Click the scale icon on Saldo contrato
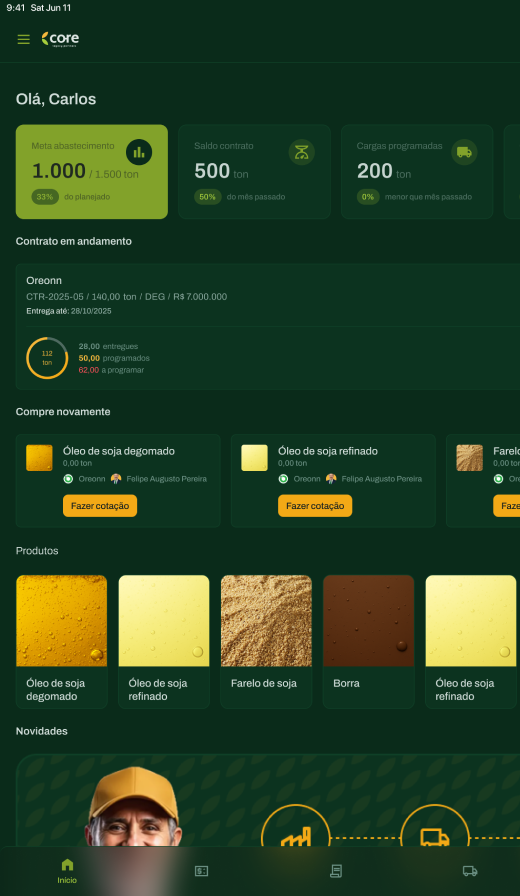Image resolution: width=520 pixels, height=896 pixels. 302,152
